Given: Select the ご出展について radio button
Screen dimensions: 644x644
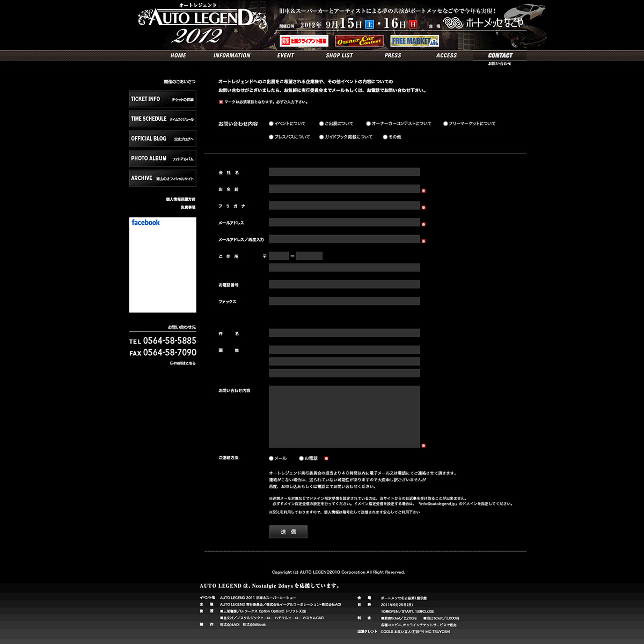Looking at the screenshot, I should [x=321, y=123].
